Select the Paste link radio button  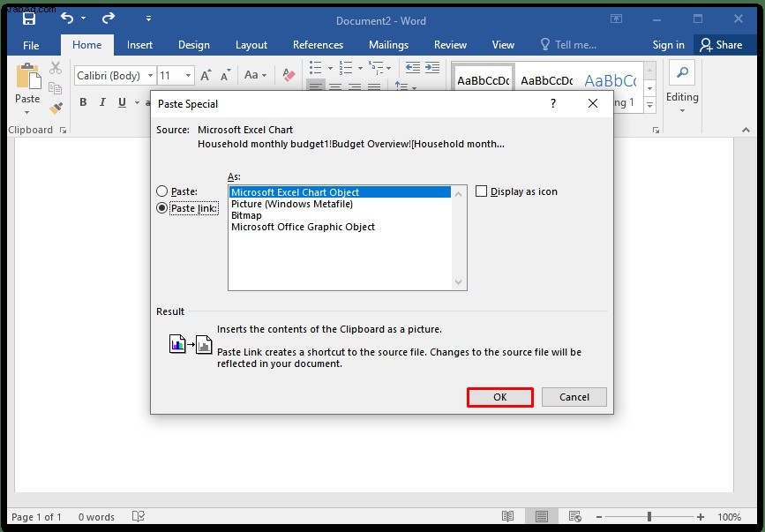[x=162, y=208]
